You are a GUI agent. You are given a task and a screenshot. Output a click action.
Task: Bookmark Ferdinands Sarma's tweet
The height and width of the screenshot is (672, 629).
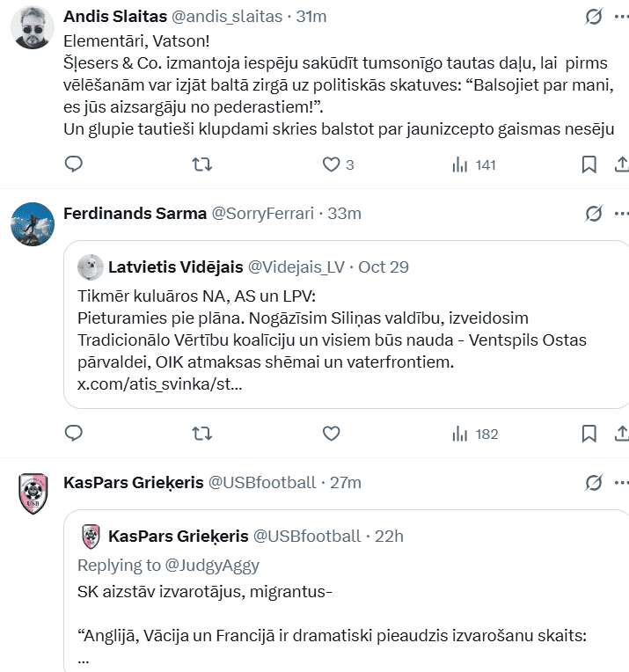tap(589, 433)
